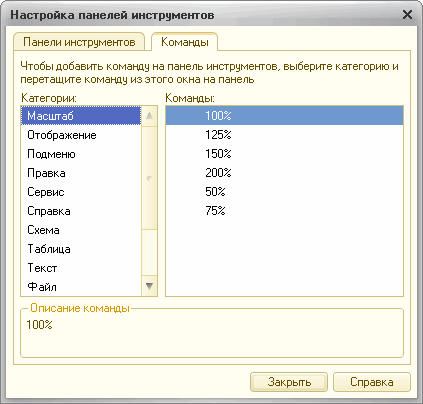Open help with the Справка button
423x404 pixels.
click(372, 382)
